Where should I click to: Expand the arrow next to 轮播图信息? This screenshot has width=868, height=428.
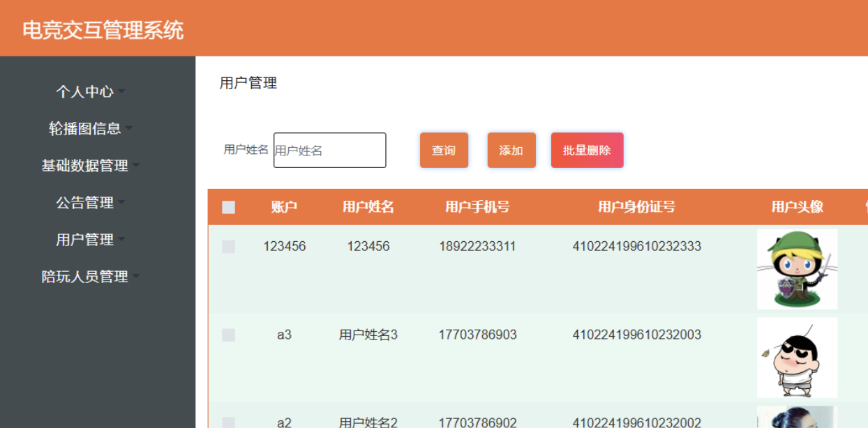(x=129, y=128)
